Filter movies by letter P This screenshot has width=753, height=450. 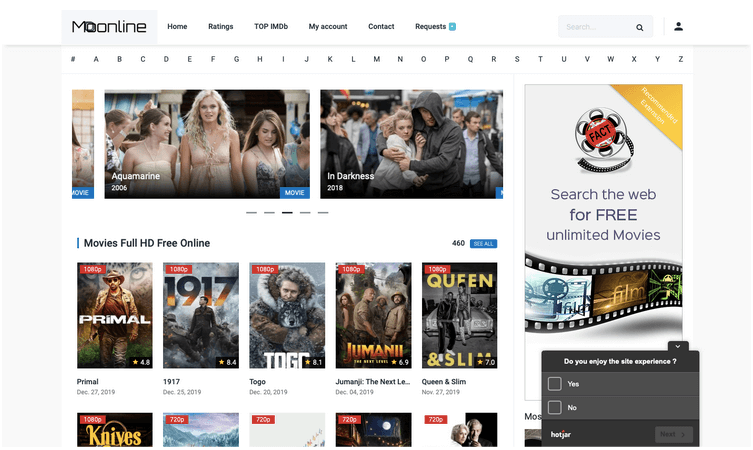click(x=447, y=59)
